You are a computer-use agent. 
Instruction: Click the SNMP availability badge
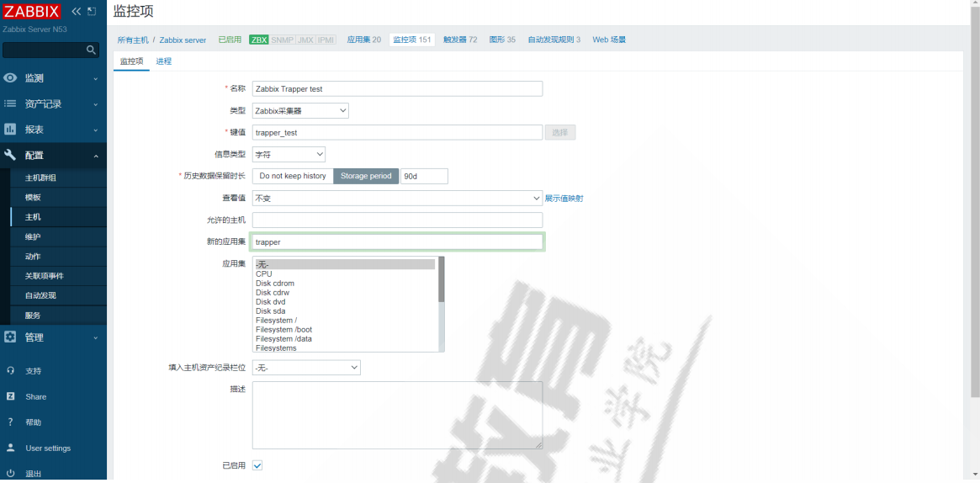point(281,40)
